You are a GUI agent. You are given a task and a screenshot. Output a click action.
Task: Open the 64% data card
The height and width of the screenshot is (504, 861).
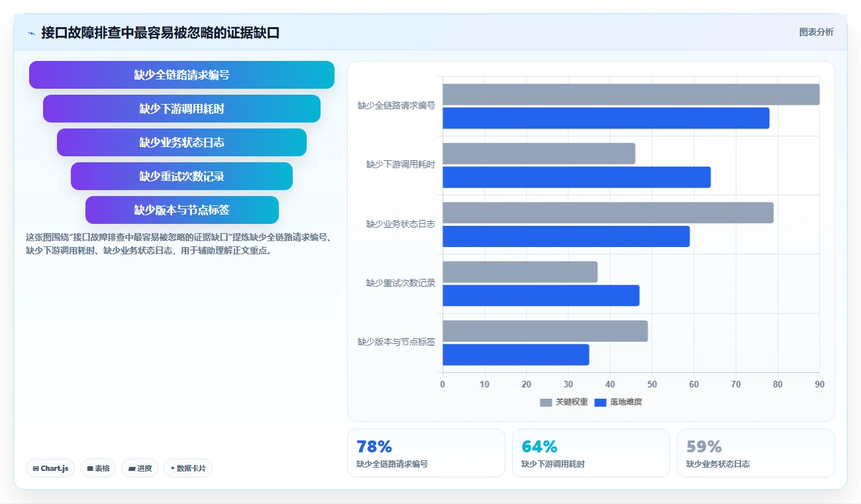click(591, 453)
